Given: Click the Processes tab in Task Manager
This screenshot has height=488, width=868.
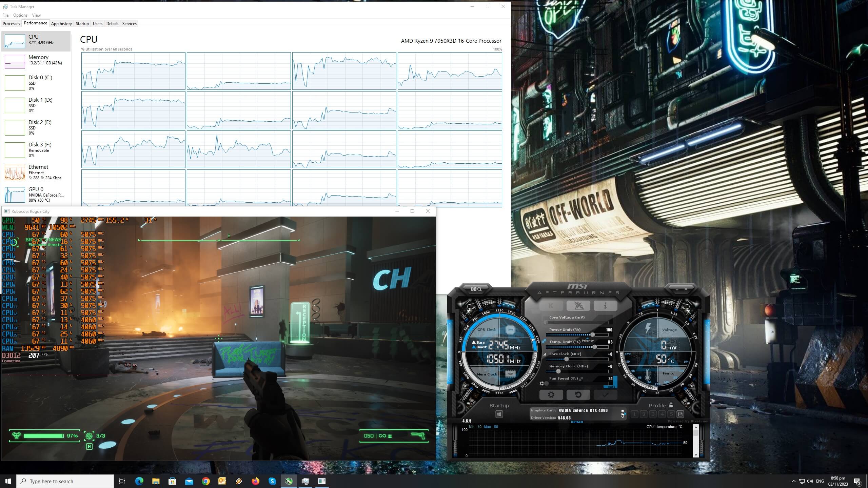Looking at the screenshot, I should (11, 23).
